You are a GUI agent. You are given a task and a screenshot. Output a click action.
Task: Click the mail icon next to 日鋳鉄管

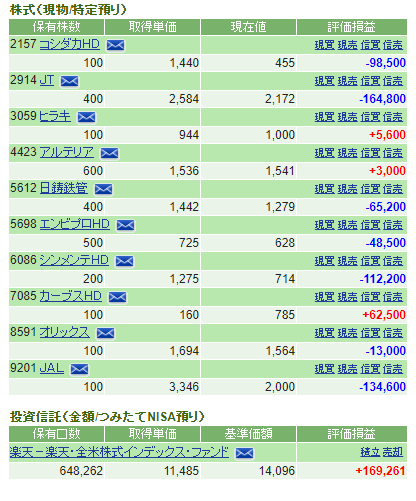[x=104, y=189]
